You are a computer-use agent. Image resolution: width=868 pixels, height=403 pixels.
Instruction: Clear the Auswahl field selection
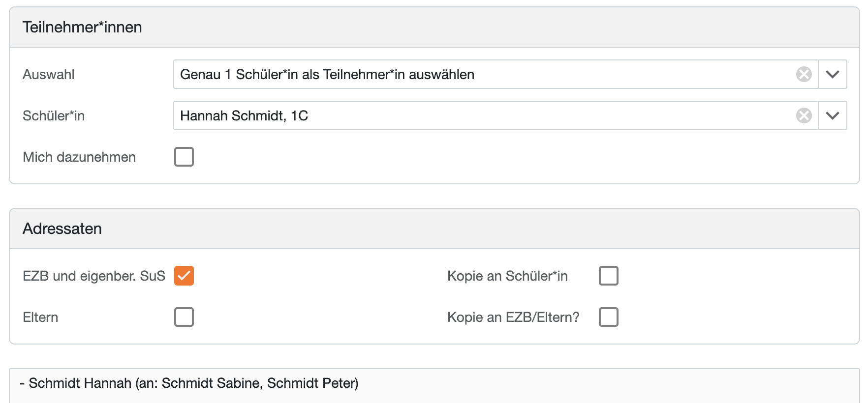point(804,74)
